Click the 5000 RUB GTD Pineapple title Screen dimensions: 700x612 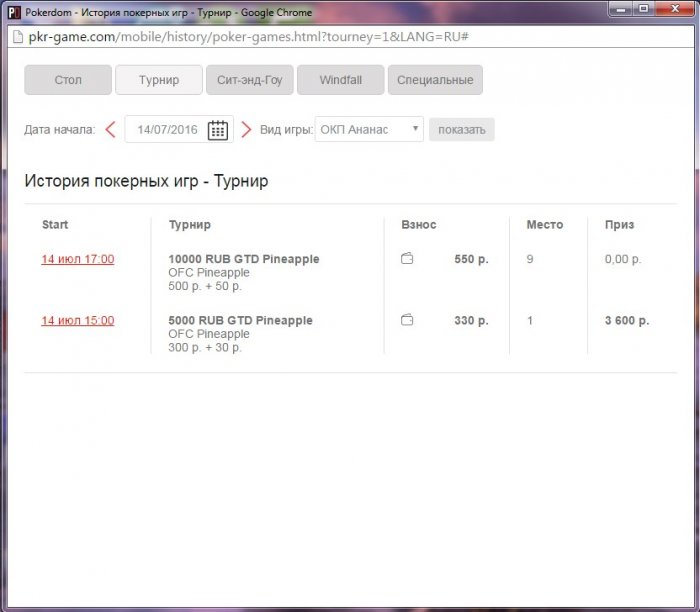point(240,321)
